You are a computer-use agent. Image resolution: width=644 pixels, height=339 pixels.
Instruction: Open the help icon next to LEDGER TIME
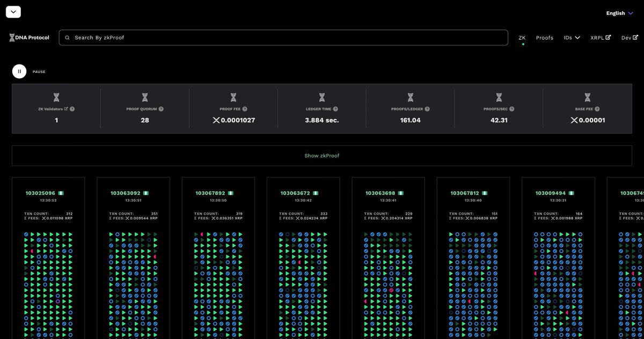point(335,108)
